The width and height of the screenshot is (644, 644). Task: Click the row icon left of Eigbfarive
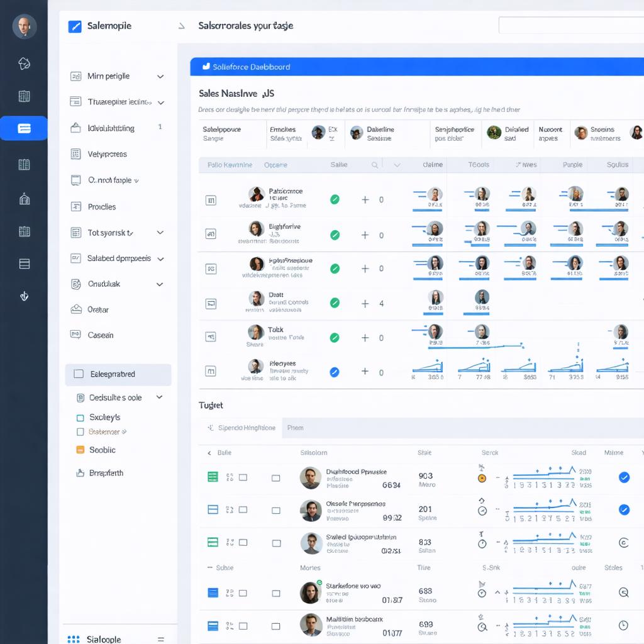(x=211, y=234)
